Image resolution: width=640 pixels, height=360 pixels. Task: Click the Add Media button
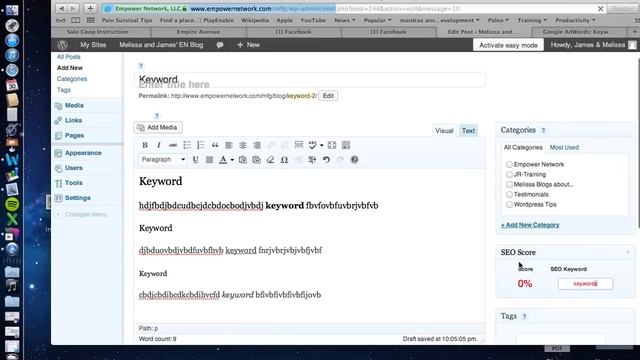click(158, 127)
